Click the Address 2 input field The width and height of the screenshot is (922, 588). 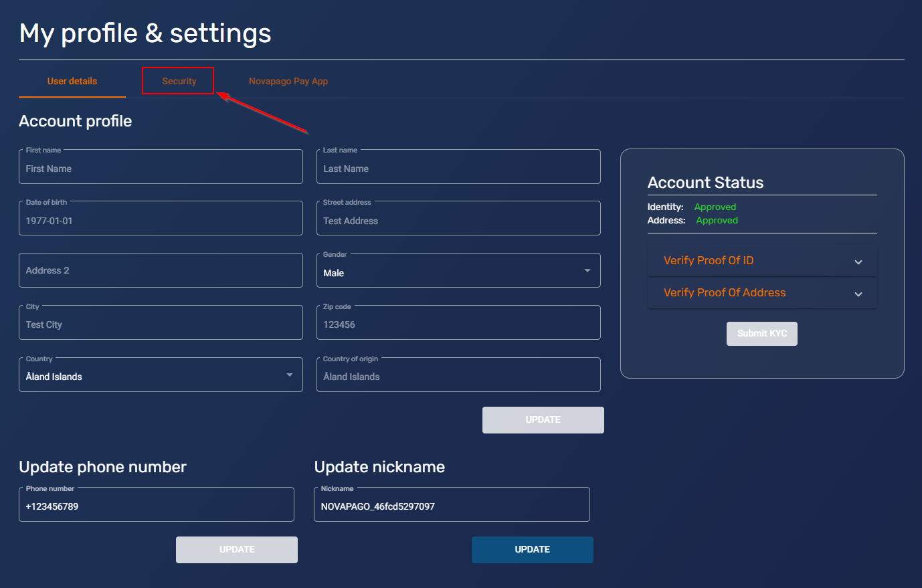pos(161,270)
